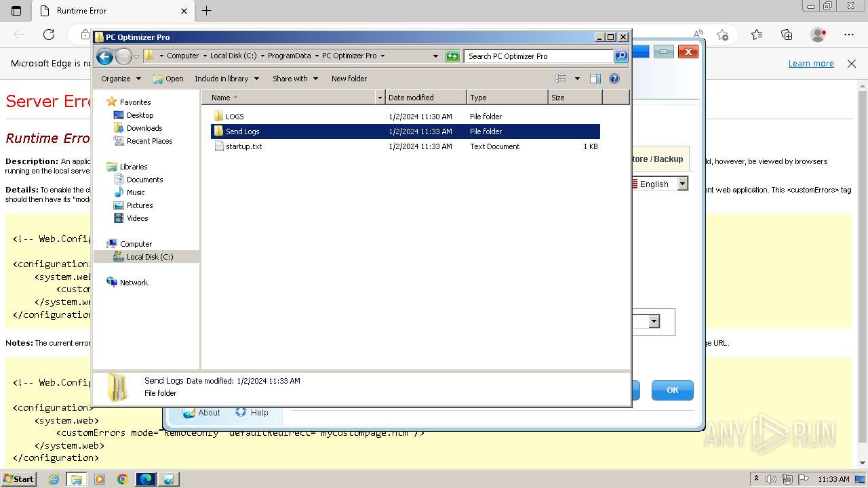Open Edge Settings and more menu

click(x=849, y=35)
